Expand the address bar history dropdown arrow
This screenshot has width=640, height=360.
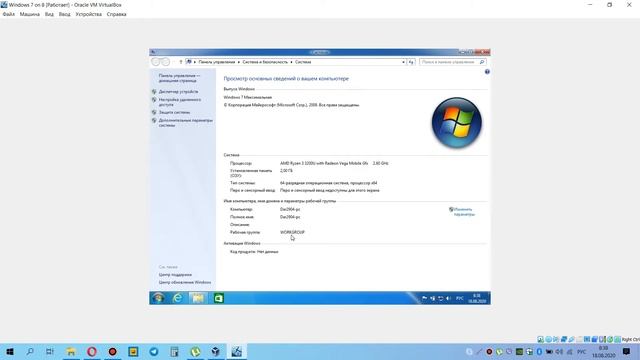point(403,62)
